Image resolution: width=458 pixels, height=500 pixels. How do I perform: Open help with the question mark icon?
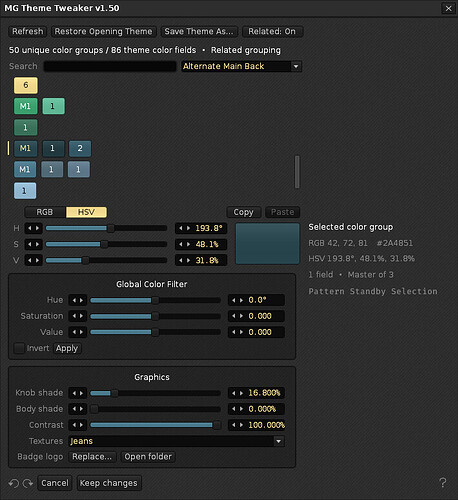[x=443, y=482]
